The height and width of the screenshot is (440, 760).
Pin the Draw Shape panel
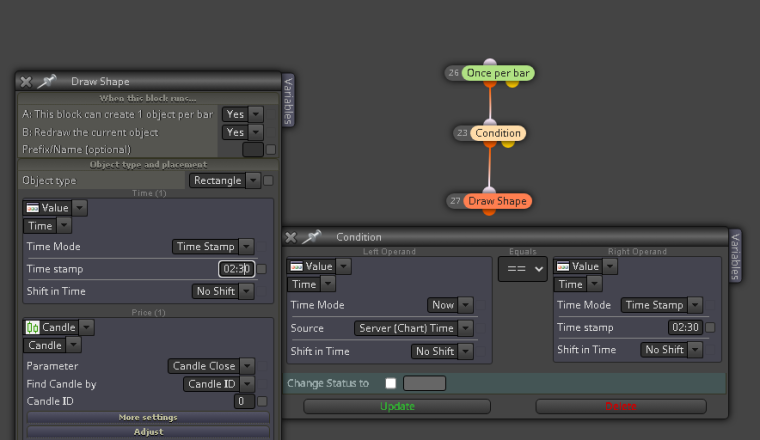point(47,81)
